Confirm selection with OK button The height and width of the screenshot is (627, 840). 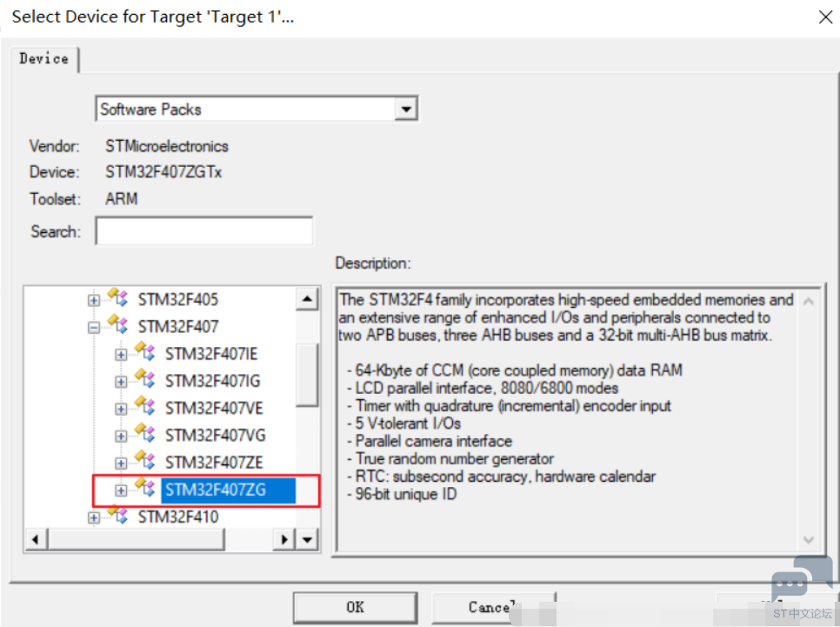click(355, 607)
